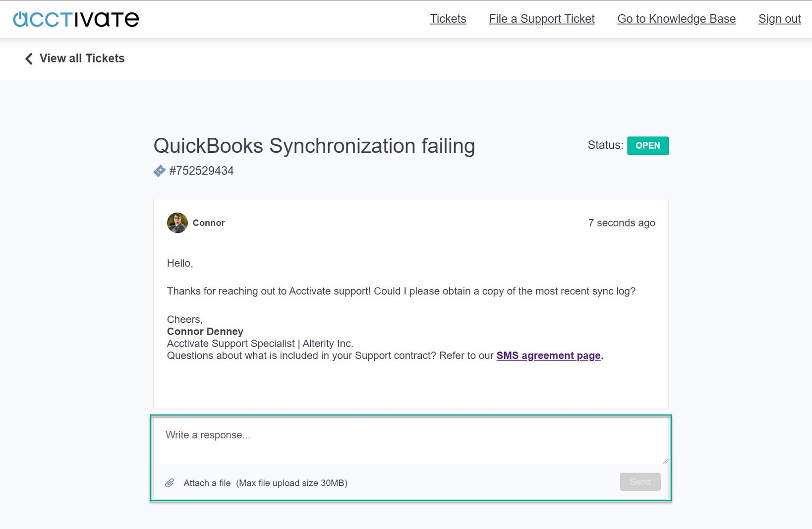This screenshot has height=529, width=812.
Task: Switch to File a Support Ticket
Action: (x=541, y=19)
